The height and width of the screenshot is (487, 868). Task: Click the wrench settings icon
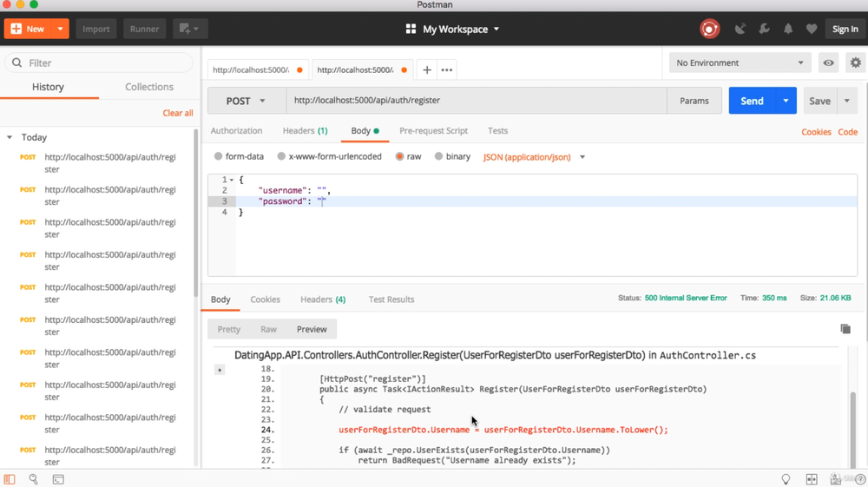[x=764, y=29]
